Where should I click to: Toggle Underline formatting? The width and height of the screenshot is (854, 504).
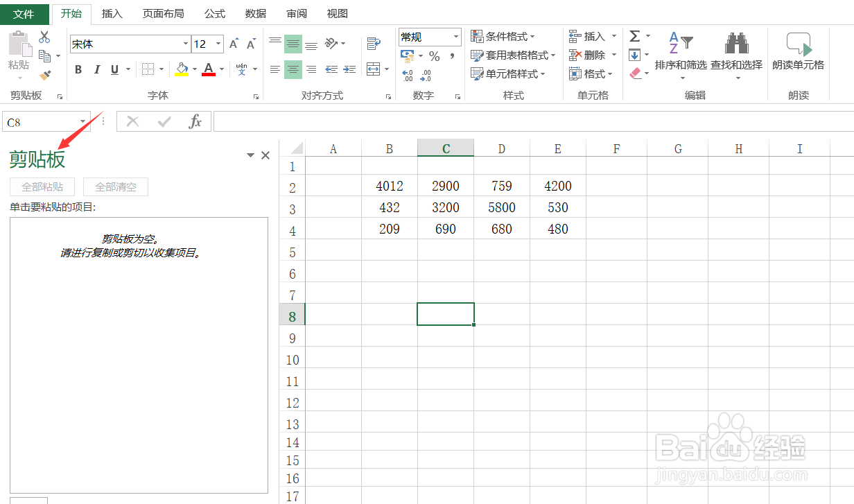pyautogui.click(x=114, y=69)
